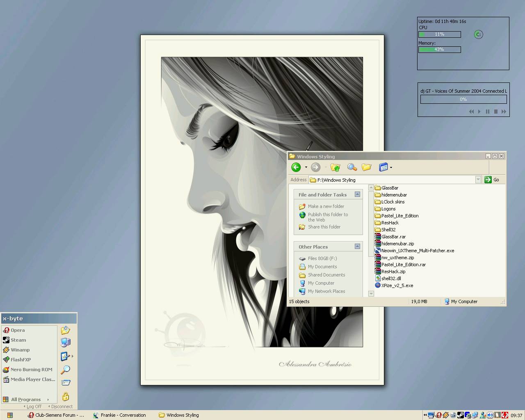Launch Opera from the start menu
Screen dimensions: 525x420
pyautogui.click(x=14, y=330)
